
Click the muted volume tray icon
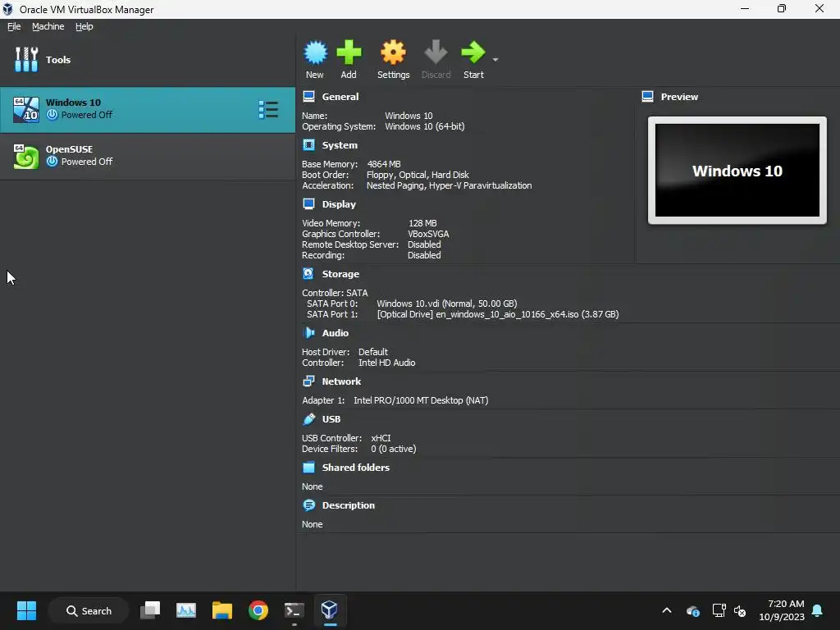click(740, 610)
